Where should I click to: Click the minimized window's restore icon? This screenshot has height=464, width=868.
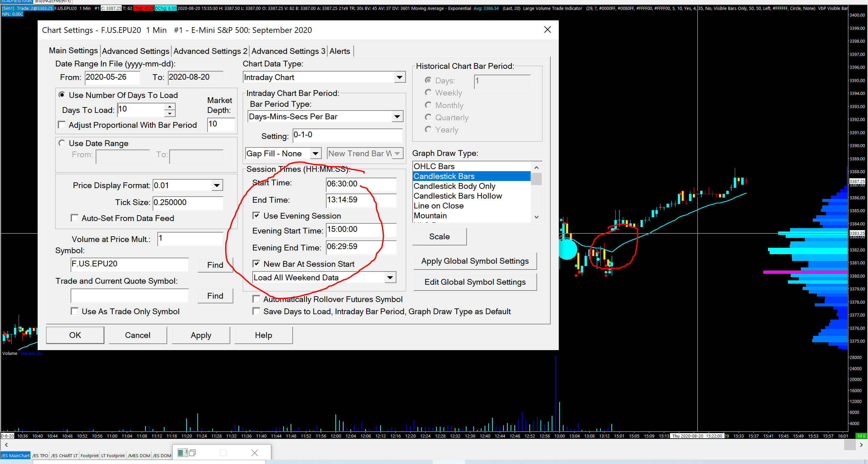tap(193, 453)
